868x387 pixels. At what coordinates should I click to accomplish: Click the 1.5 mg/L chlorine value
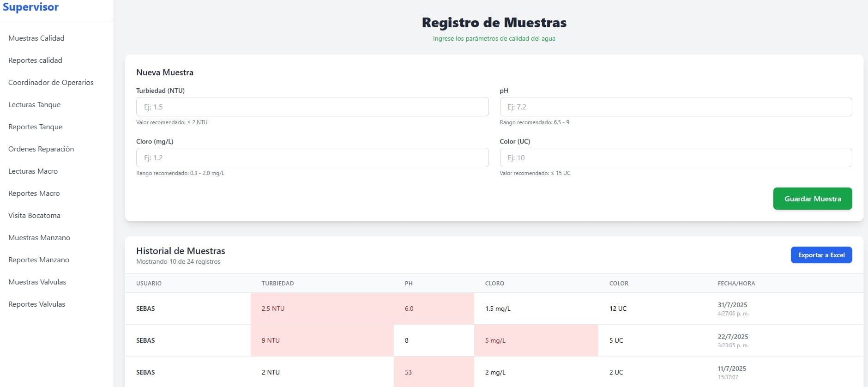498,308
